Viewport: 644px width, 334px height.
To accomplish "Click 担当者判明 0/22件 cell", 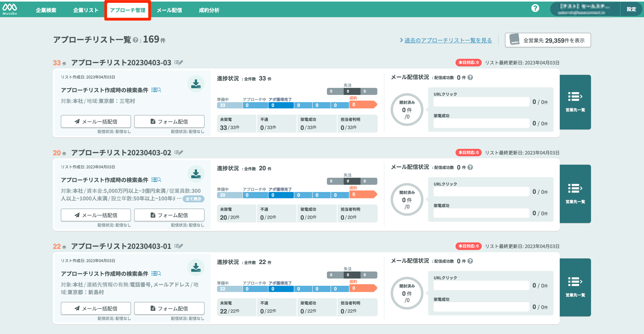I will coord(358,307).
